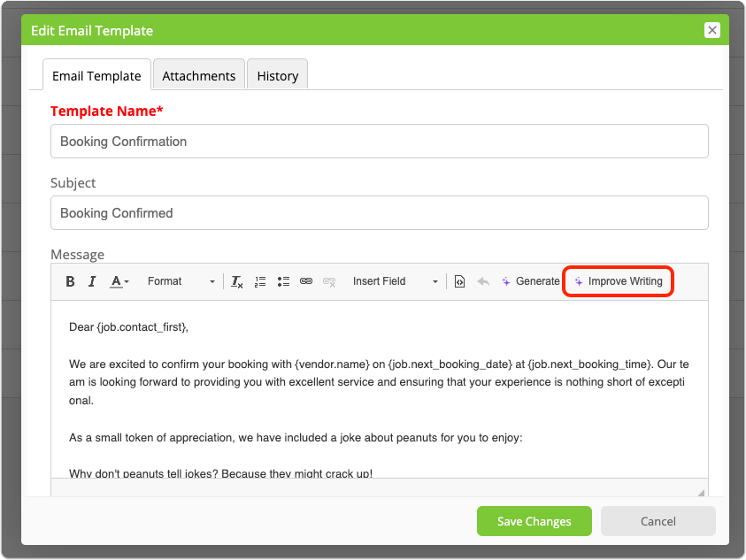Screen dimensions: 746x560
Task: Click the unlink icon
Action: 330,281
